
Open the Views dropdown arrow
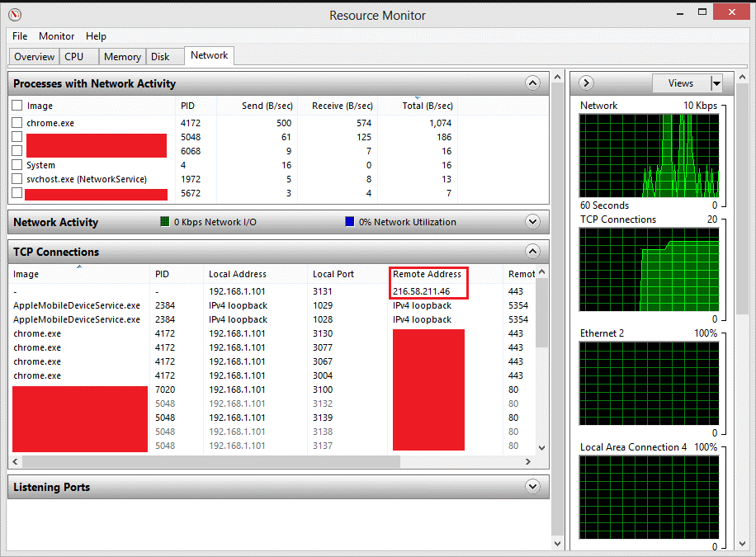[x=716, y=83]
